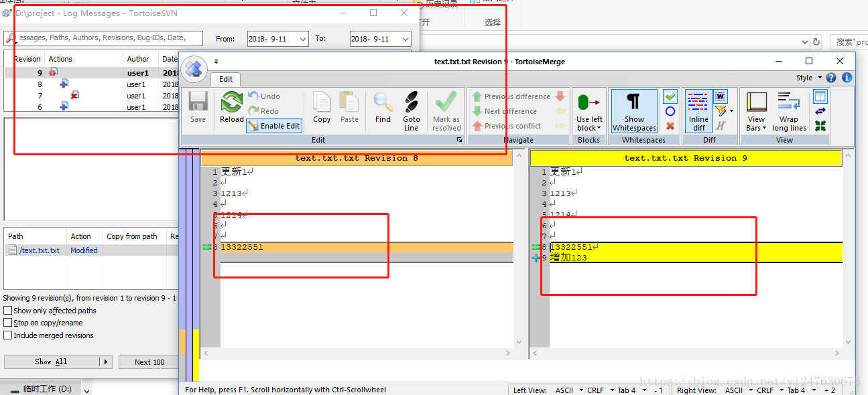This screenshot has width=868, height=395.
Task: Click the Path column header
Action: point(36,236)
